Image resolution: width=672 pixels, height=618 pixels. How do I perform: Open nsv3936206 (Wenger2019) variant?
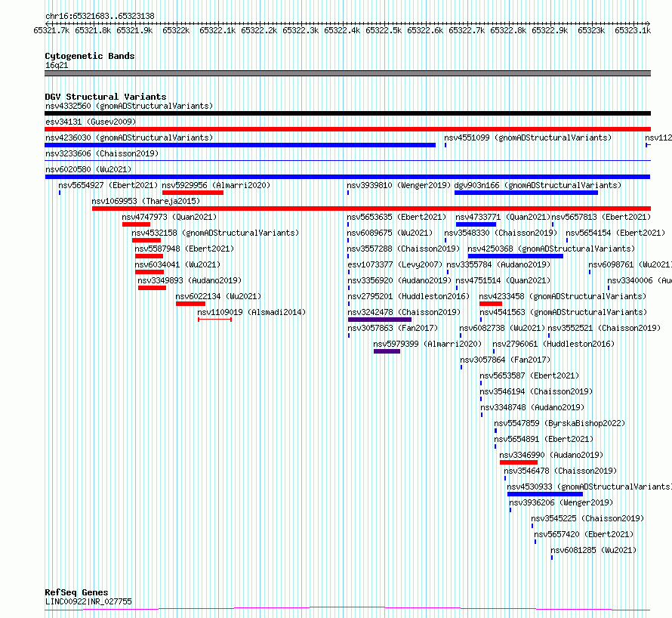561,502
